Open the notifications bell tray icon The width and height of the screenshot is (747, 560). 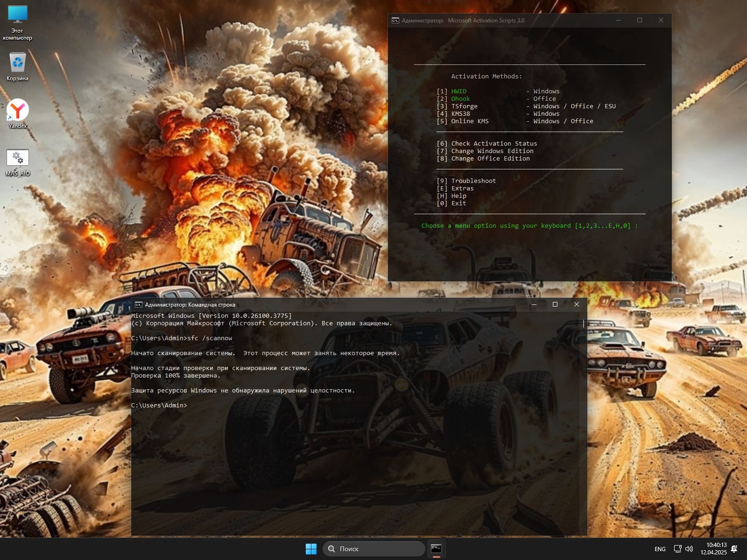click(734, 549)
